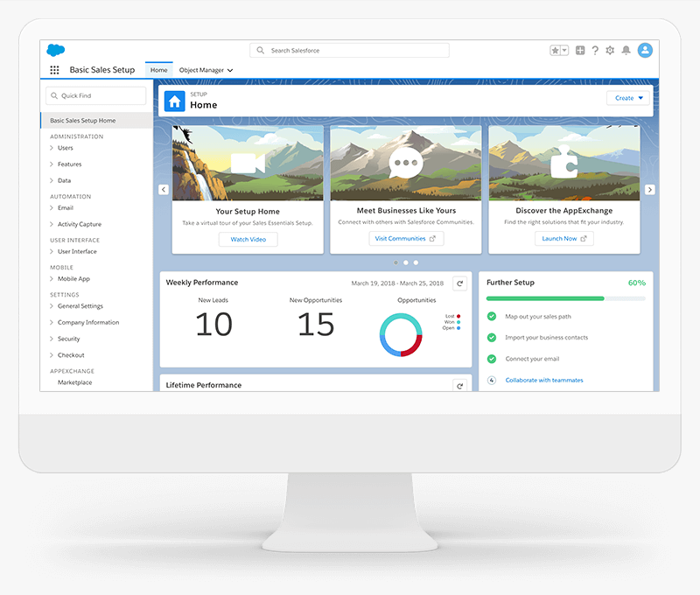Click the Connect your email checkmark
Image resolution: width=700 pixels, height=595 pixels.
[x=492, y=359]
